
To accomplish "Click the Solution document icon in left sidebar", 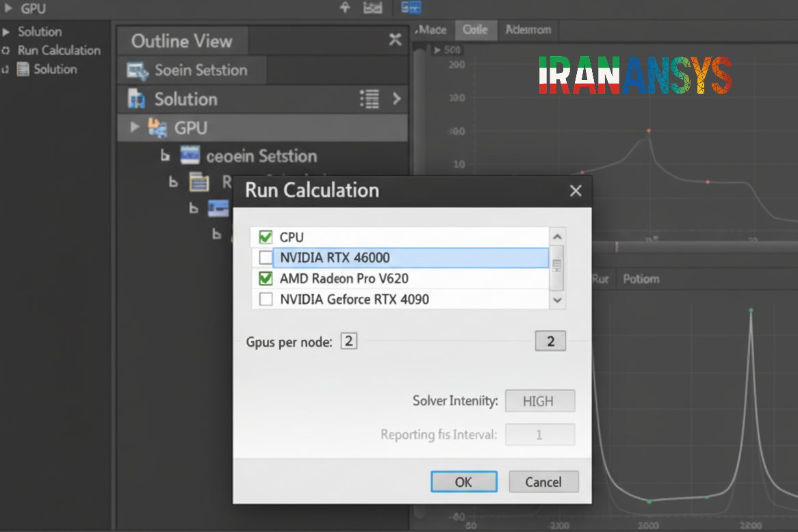I will click(23, 68).
